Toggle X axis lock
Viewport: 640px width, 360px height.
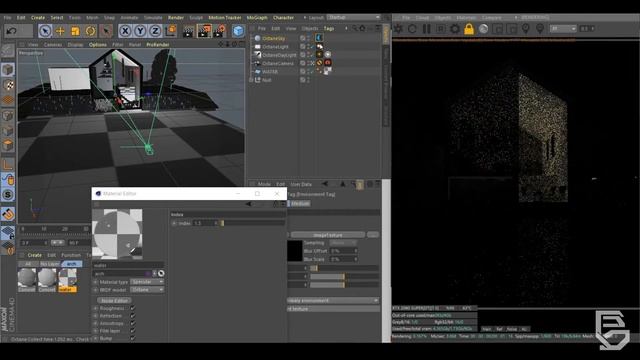coord(125,31)
